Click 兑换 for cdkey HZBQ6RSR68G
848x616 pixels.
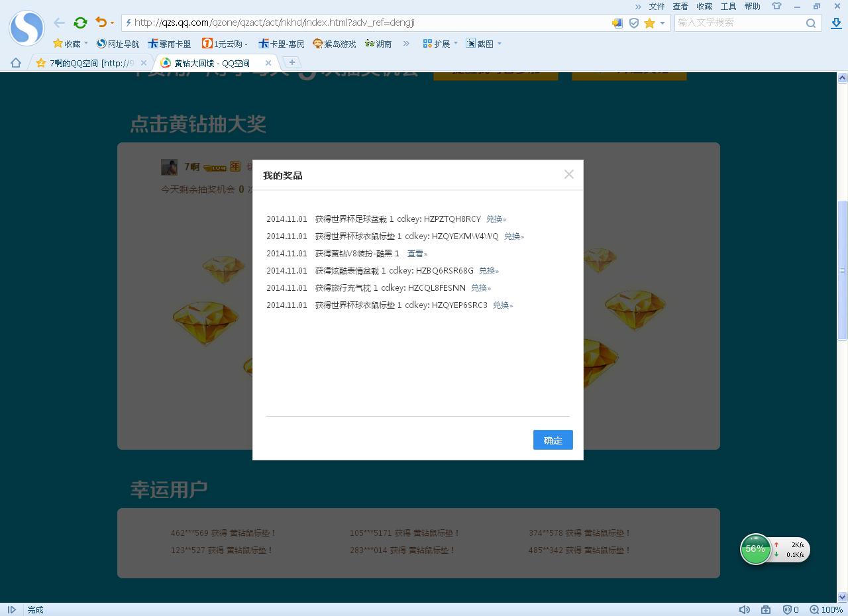coord(489,271)
